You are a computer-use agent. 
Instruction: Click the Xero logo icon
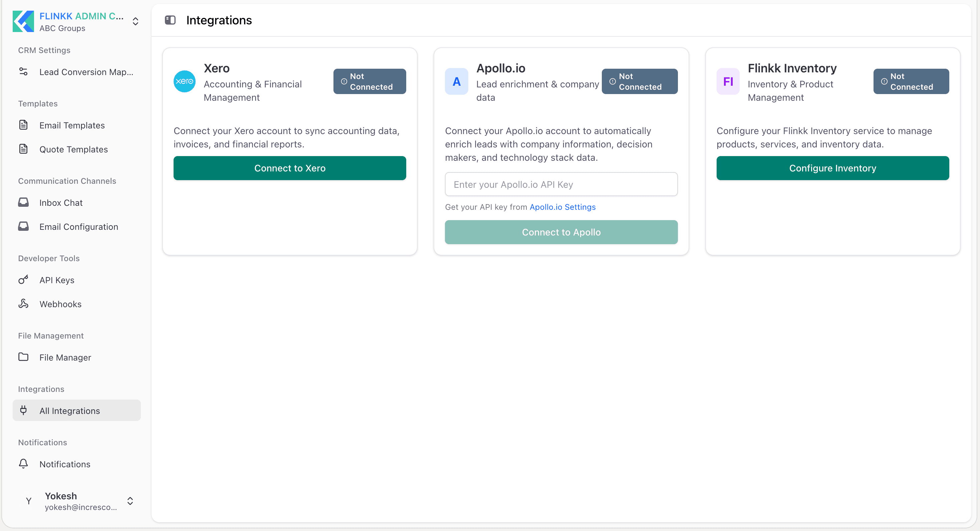point(185,81)
